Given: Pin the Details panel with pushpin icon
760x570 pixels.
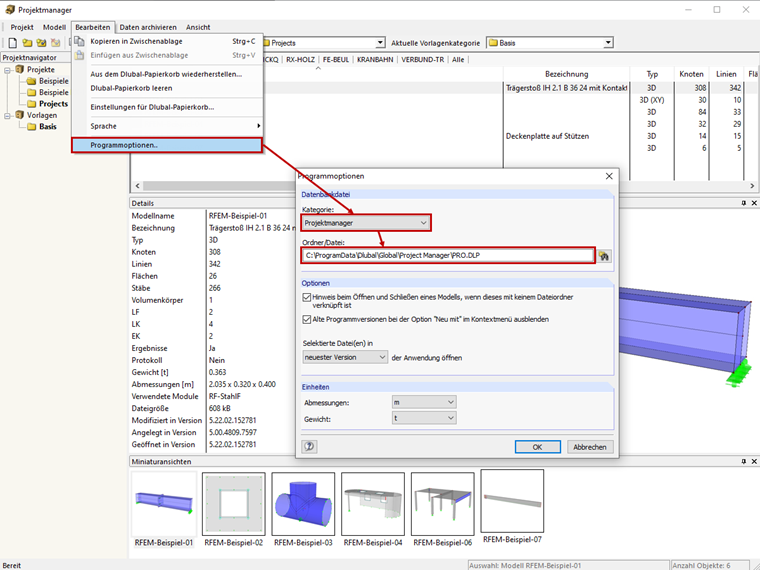Looking at the screenshot, I should click(744, 203).
